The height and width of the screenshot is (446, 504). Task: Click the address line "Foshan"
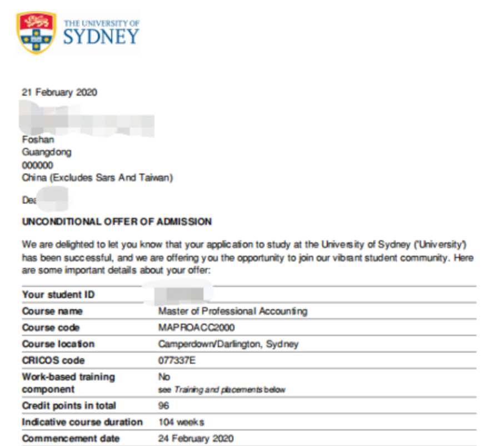pyautogui.click(x=38, y=140)
